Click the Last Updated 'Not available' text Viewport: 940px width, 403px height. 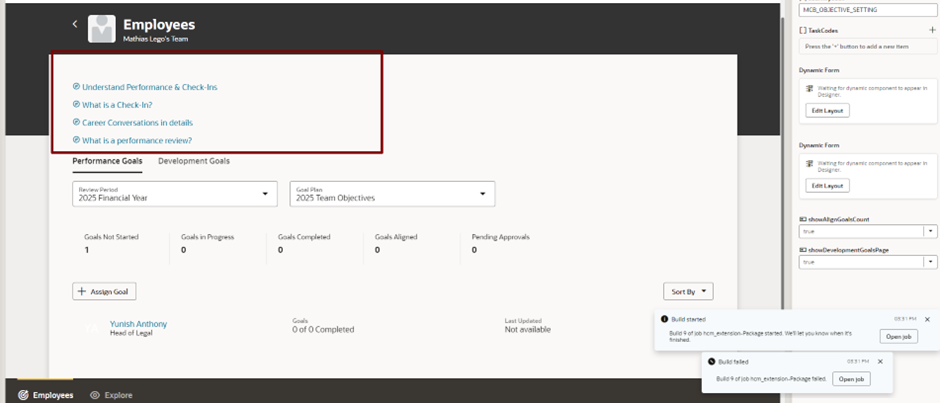pos(528,329)
